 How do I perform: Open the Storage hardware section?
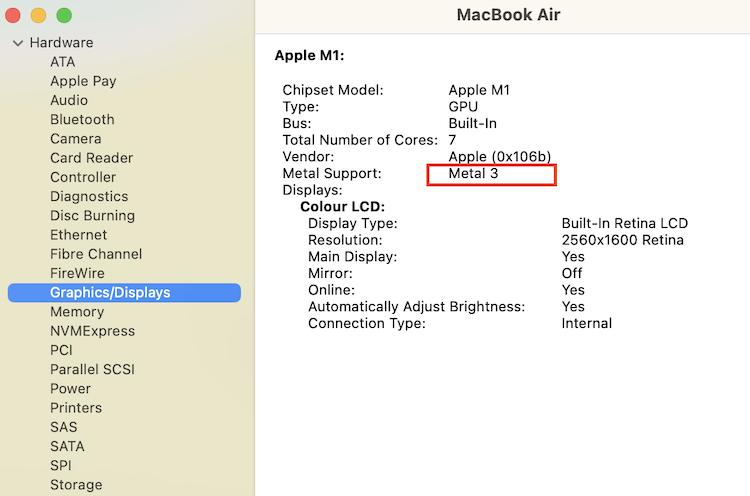(x=76, y=485)
